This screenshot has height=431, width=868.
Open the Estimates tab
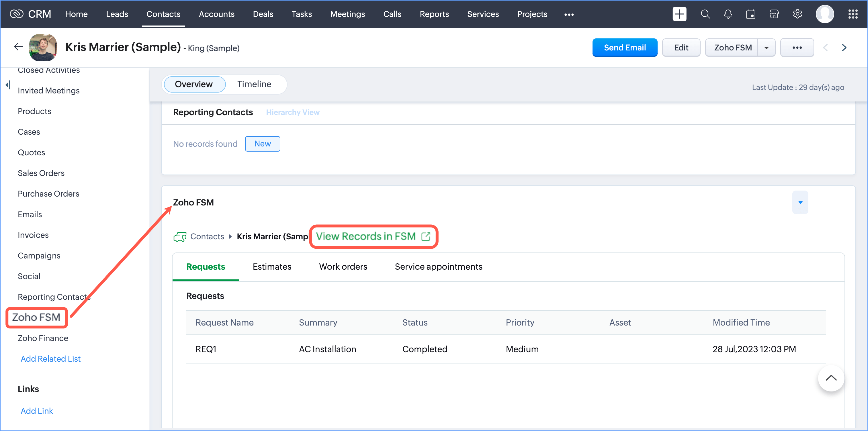point(271,267)
